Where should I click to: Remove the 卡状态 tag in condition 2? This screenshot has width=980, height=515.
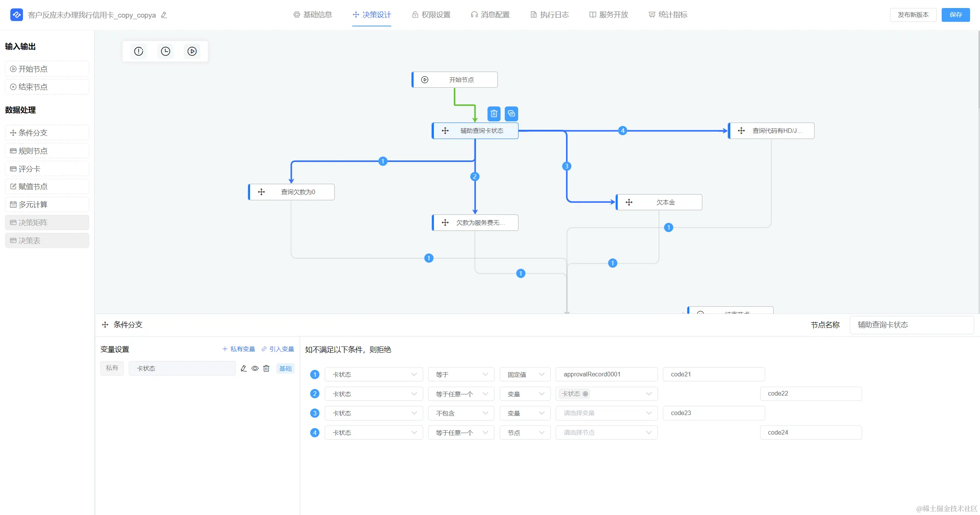585,394
